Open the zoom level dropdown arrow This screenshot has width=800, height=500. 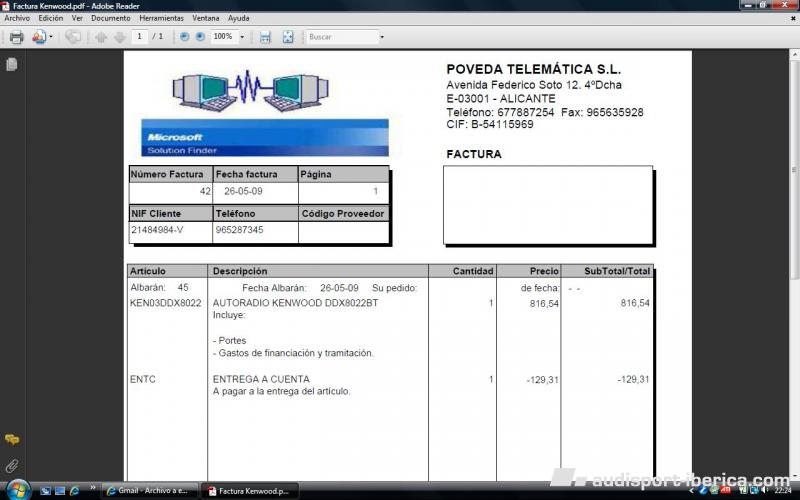242,37
